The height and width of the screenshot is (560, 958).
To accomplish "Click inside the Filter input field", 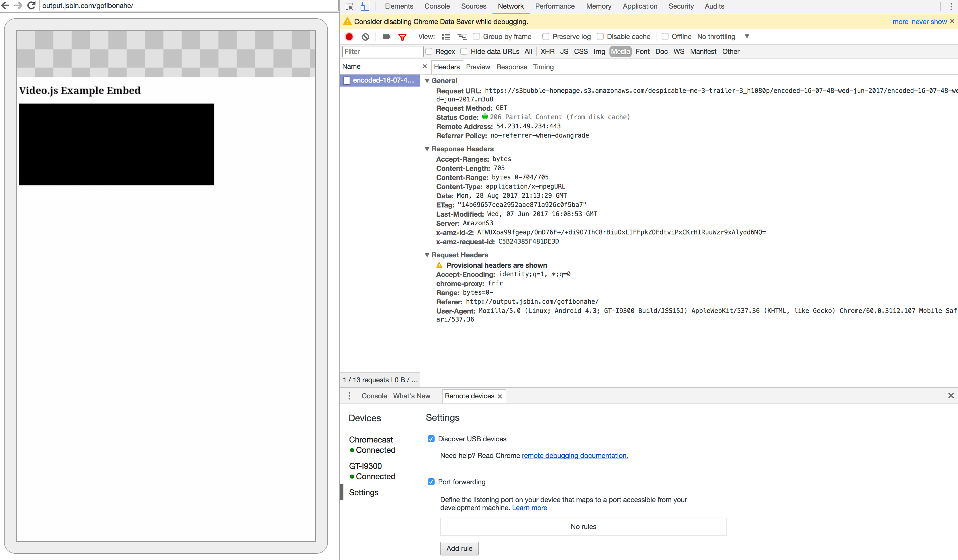I will click(382, 51).
